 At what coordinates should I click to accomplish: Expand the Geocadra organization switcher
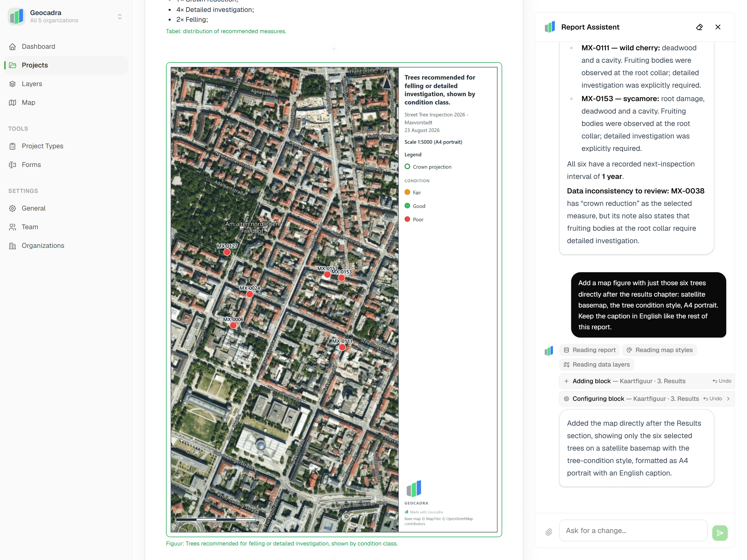point(120,17)
